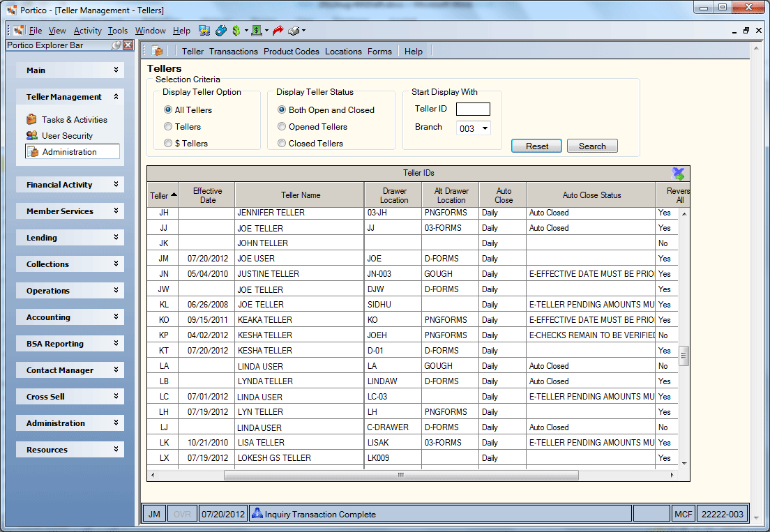
Task: Click the blue card reader toolbar icon
Action: click(221, 31)
